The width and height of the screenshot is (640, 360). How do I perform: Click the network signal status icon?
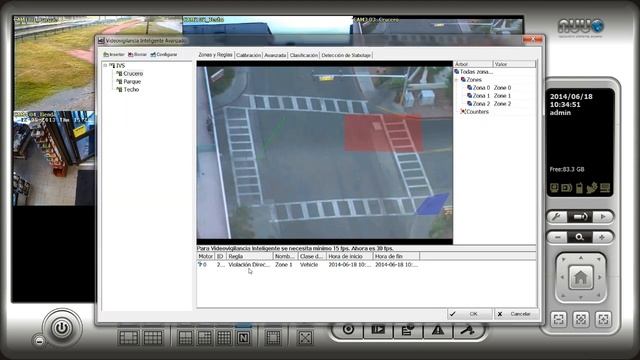click(x=592, y=188)
